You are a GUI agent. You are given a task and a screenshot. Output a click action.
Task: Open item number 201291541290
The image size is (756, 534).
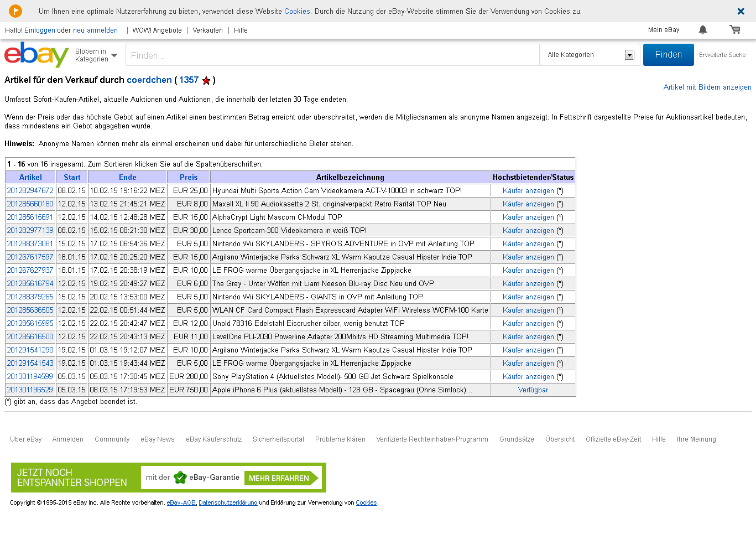tap(30, 350)
